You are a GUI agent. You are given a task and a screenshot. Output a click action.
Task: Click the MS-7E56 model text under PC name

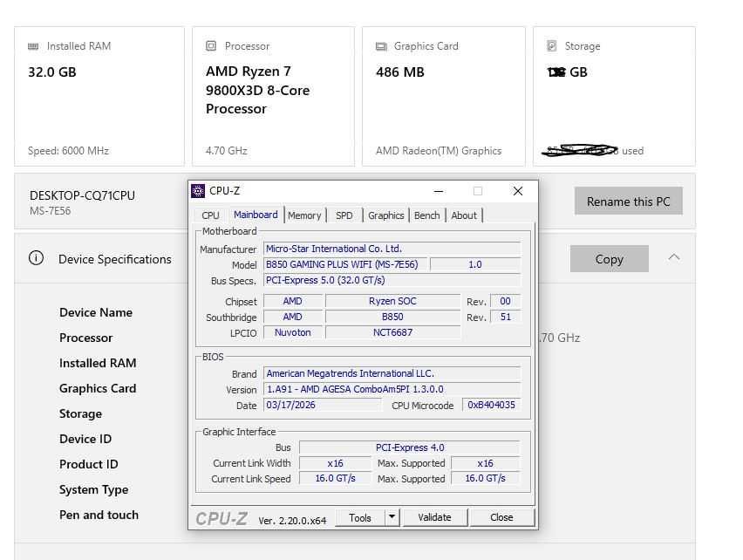50,211
